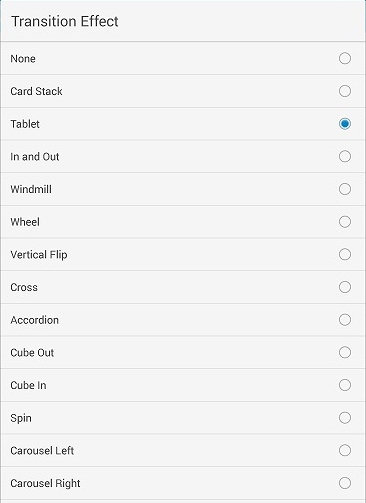Select the None transition radio button
The height and width of the screenshot is (503, 366).
[x=345, y=58]
